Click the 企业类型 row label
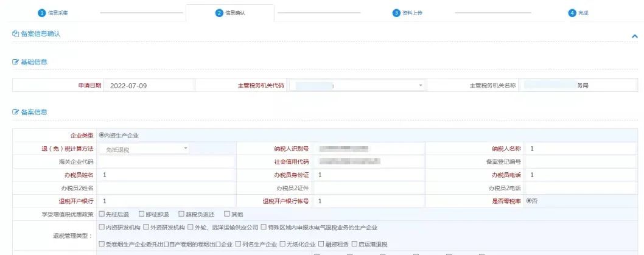The width and height of the screenshot is (644, 255). pos(82,135)
